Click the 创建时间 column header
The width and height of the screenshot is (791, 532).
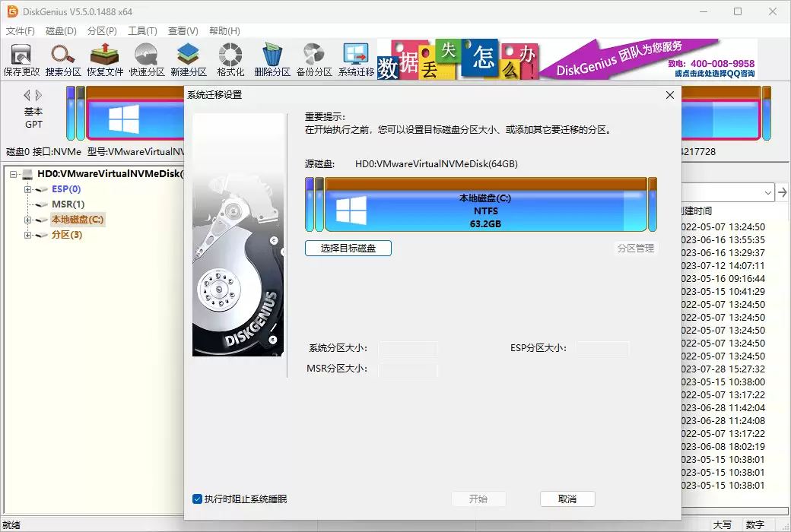pos(697,211)
